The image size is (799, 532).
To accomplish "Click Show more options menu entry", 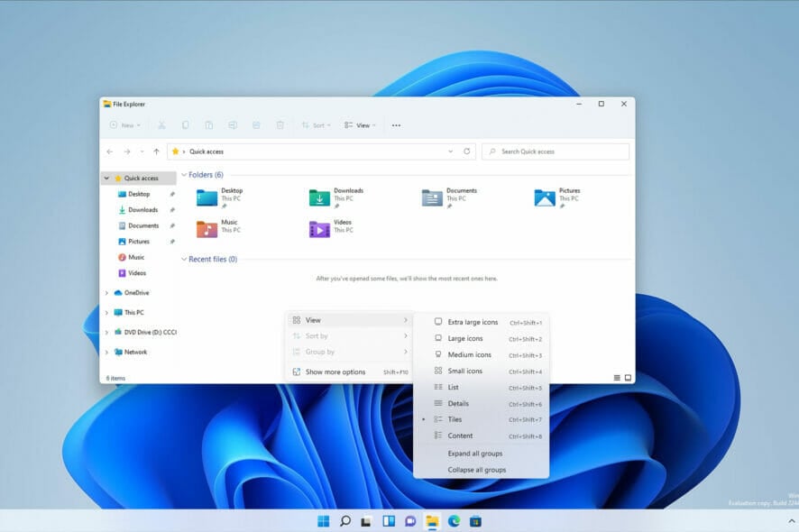I will [335, 371].
